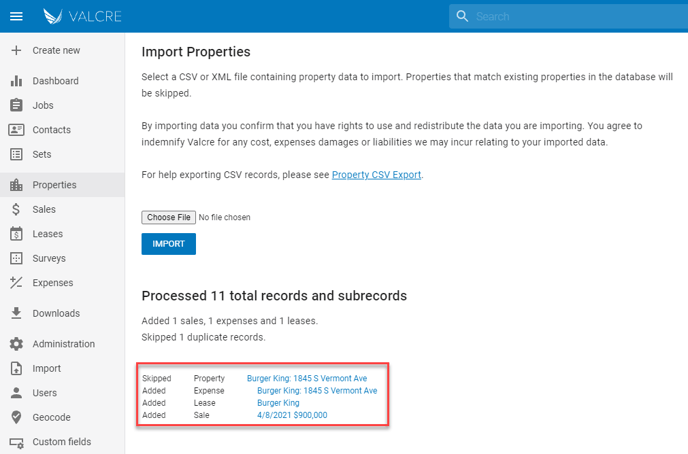Viewport: 688px width, 454px height.
Task: Click the Administration gear icon
Action: (16, 344)
